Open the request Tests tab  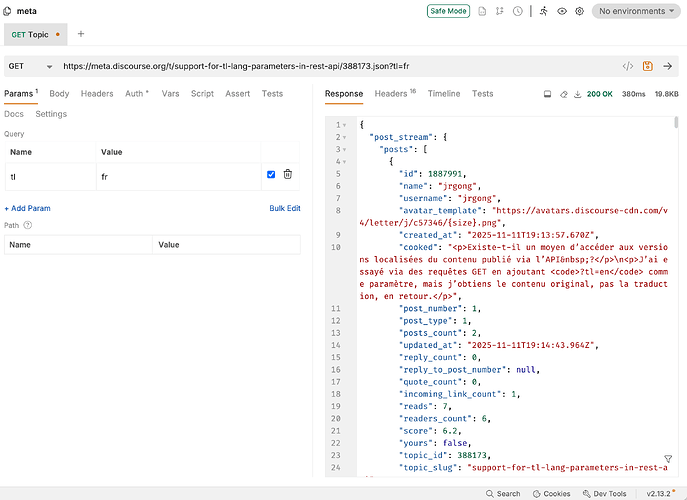[x=272, y=94]
